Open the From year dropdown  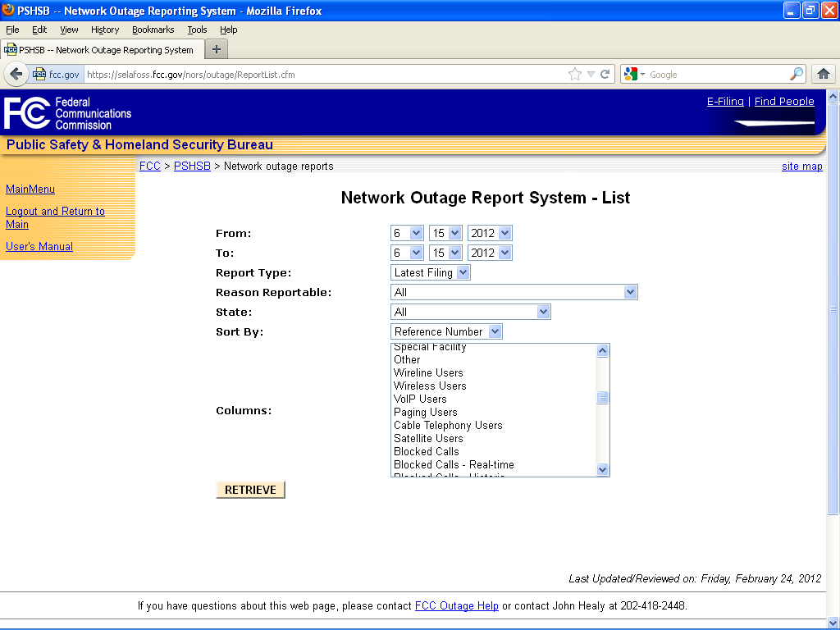click(490, 233)
